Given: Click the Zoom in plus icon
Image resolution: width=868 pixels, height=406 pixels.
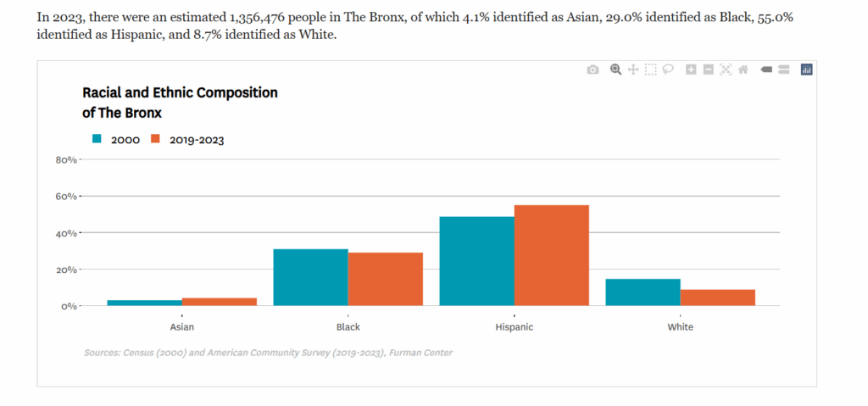Looking at the screenshot, I should (x=691, y=70).
